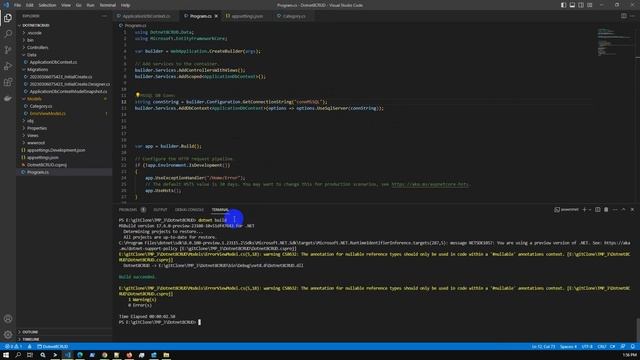Open the Run and Debug view
This screenshot has width=640, height=360.
[x=8, y=66]
